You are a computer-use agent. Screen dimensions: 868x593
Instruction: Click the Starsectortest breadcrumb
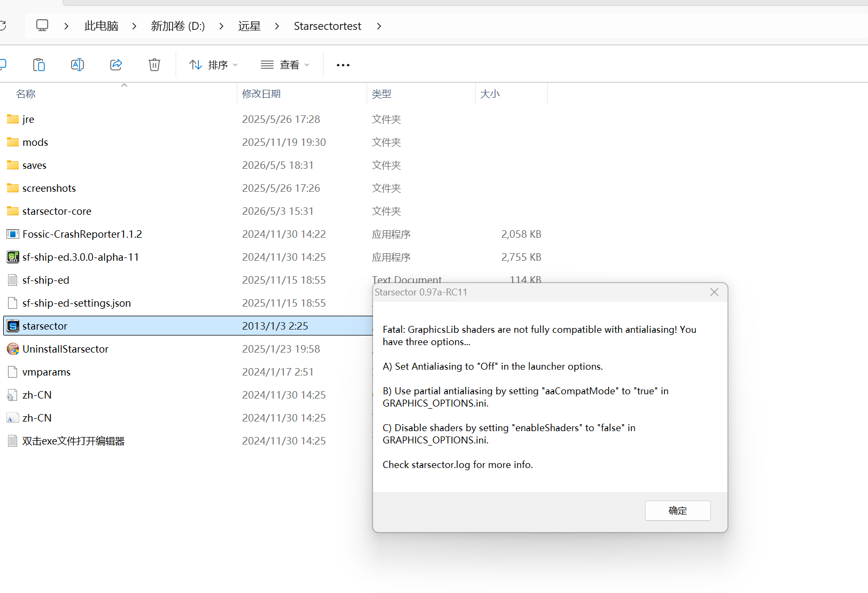click(328, 26)
